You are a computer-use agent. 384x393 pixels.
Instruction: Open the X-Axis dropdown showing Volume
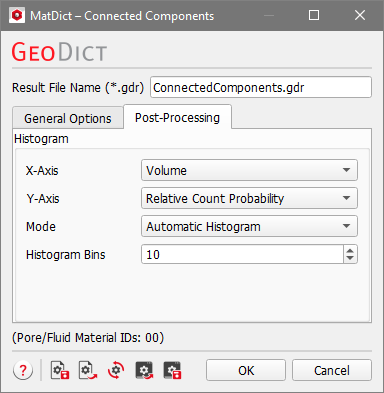249,170
